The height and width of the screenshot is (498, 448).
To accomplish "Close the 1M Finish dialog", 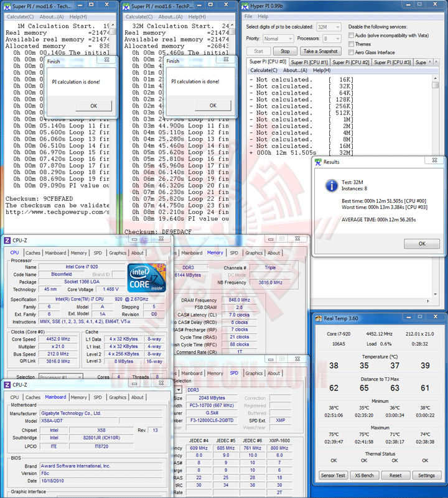I will pyautogui.click(x=107, y=60).
